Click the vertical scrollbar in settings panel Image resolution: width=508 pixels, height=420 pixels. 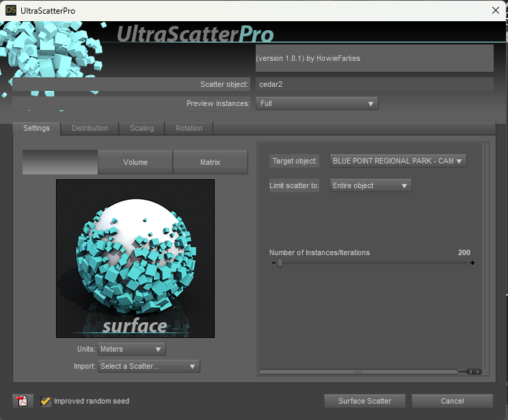[x=485, y=255]
